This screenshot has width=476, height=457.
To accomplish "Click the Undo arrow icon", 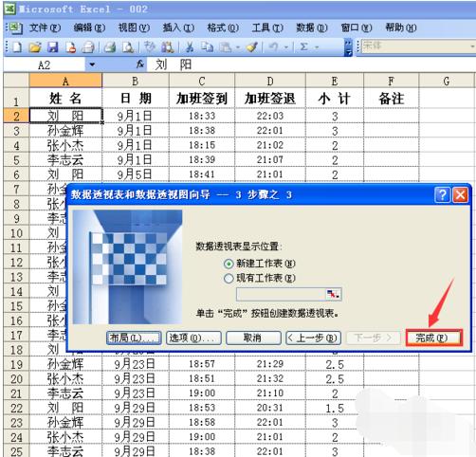I will [274, 47].
